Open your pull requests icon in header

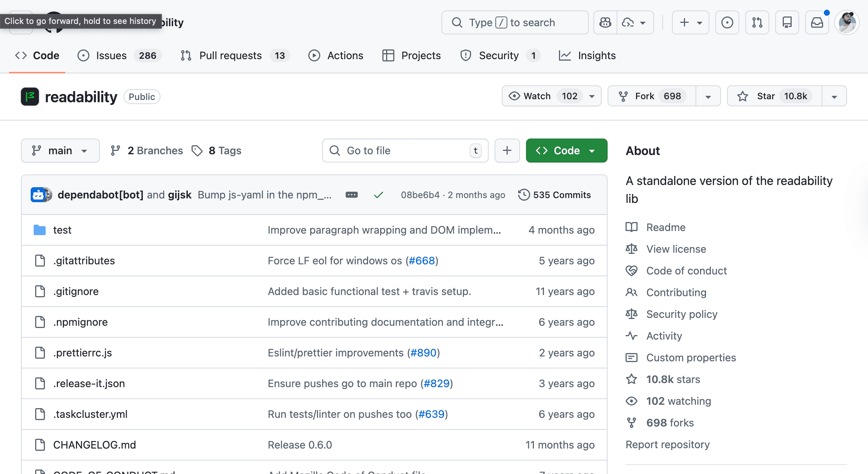click(757, 22)
